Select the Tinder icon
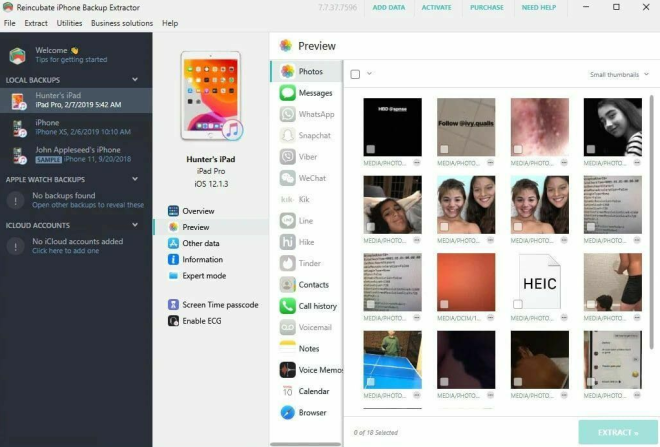 coord(287,263)
